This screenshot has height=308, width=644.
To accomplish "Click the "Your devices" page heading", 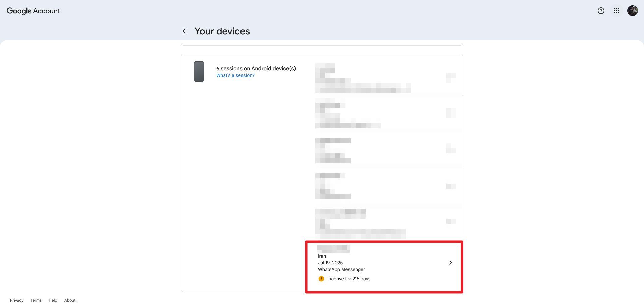I will 222,31.
